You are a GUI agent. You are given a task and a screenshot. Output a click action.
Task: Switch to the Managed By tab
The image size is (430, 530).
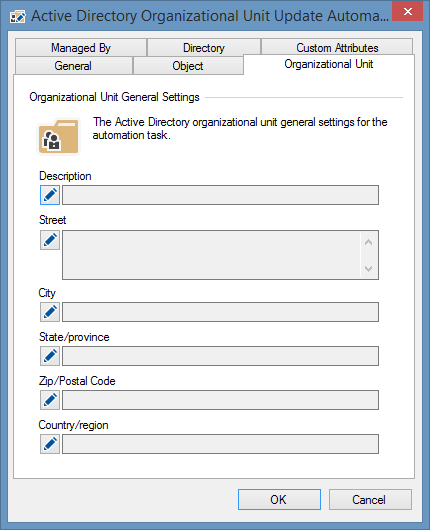point(81,48)
